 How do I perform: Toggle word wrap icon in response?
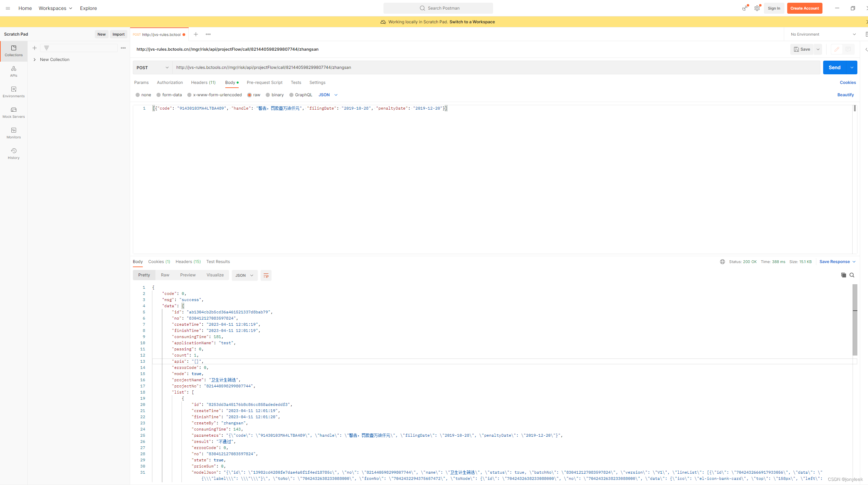(266, 275)
